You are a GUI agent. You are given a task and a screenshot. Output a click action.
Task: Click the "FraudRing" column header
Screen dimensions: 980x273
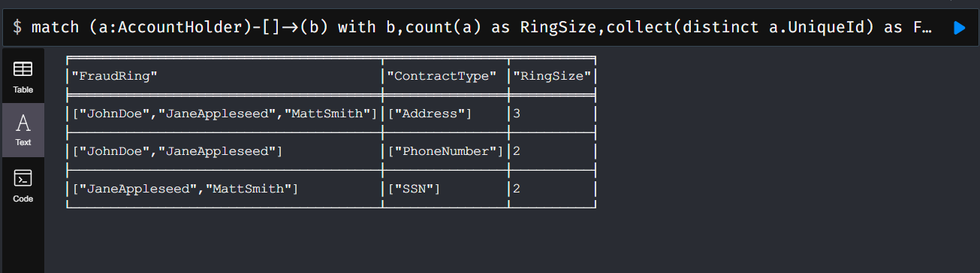pyautogui.click(x=114, y=76)
